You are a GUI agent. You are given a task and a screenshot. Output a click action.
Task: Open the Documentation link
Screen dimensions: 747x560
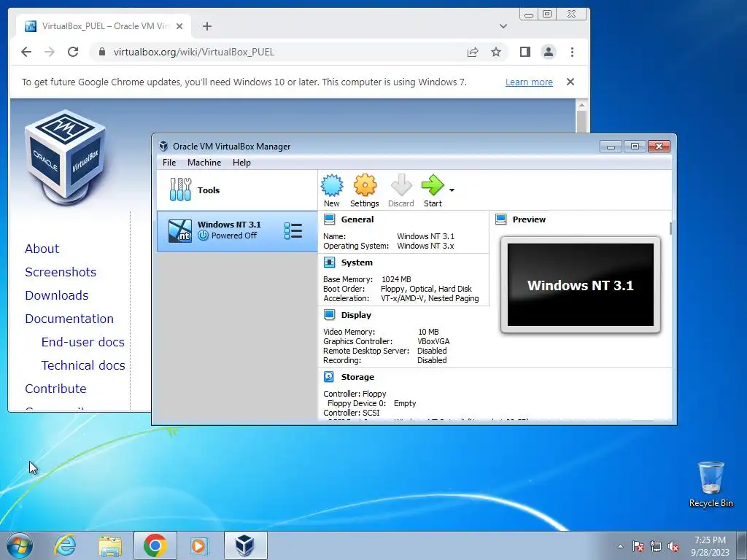(x=69, y=319)
